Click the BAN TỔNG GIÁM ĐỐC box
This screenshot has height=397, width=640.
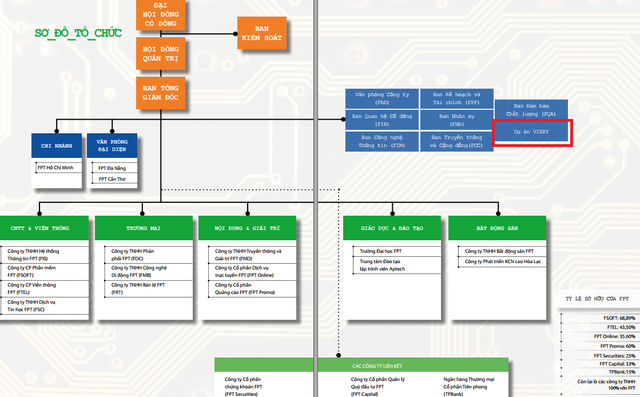point(160,93)
